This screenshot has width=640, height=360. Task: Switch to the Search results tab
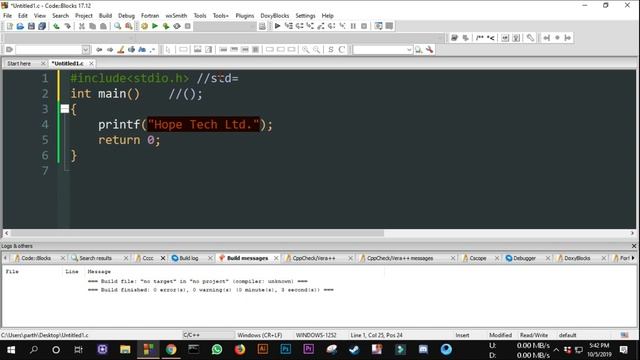(x=95, y=258)
